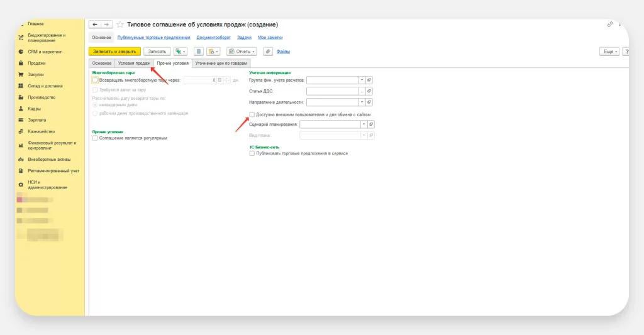Enable Доступно внешним пользователям checkbox
This screenshot has height=335, width=644.
coord(252,114)
